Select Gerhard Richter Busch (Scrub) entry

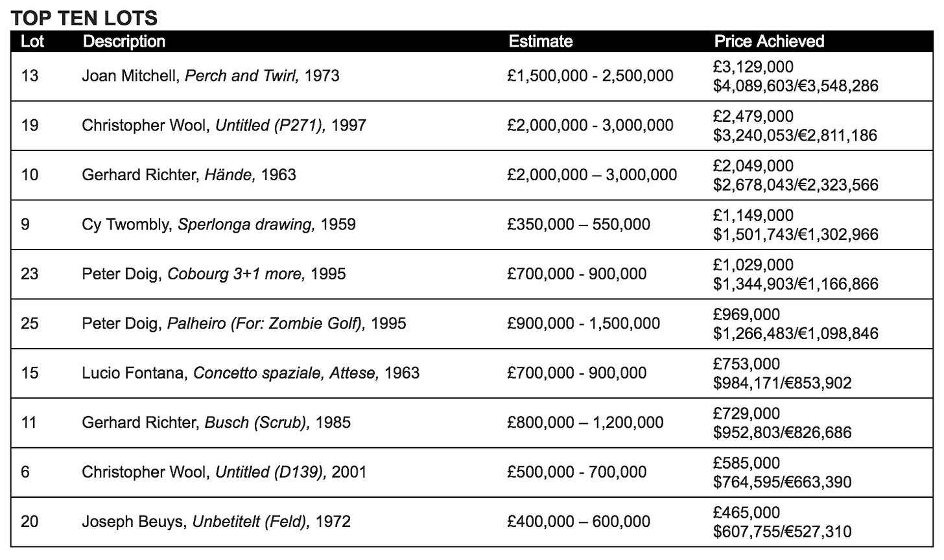click(216, 423)
